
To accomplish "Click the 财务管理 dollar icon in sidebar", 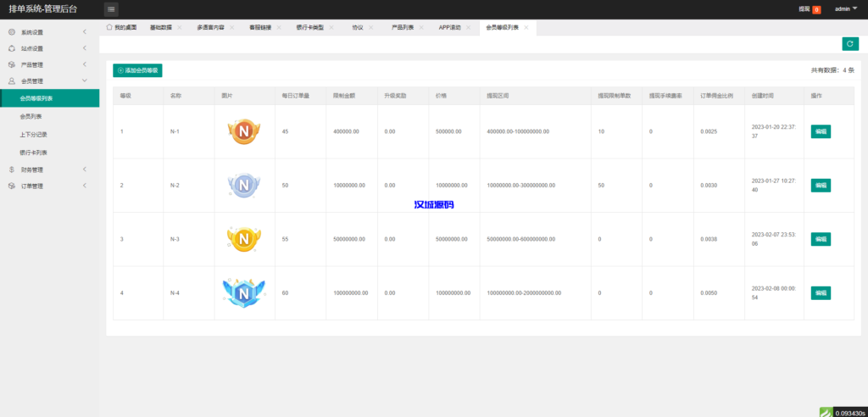I will coord(12,170).
